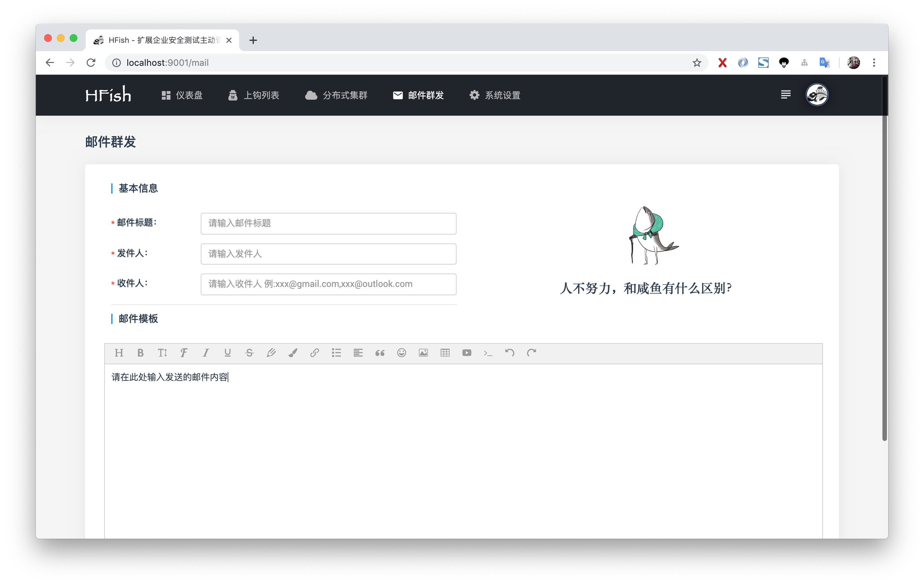Apply strikethrough text formatting
Screen dimensions: 924x586
point(249,353)
